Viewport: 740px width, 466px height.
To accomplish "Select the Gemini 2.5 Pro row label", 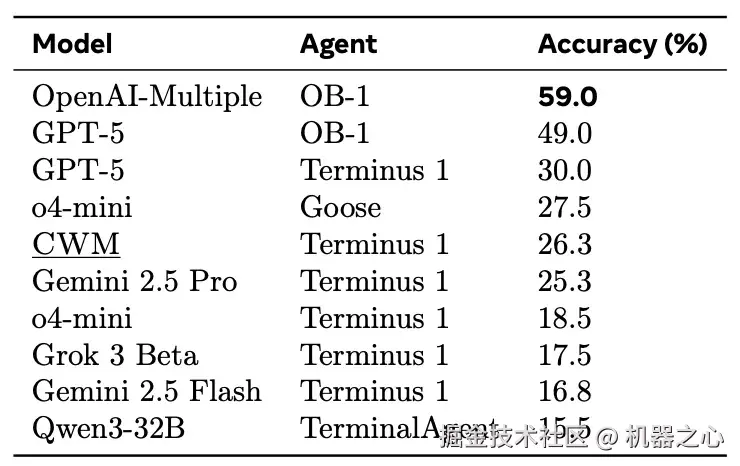I will click(x=134, y=281).
